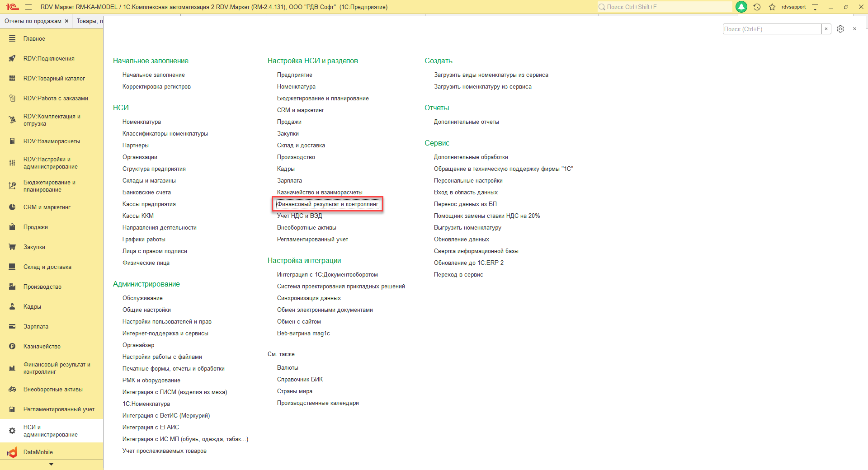The image size is (868, 470).
Task: Open Справочник БИК link
Action: tap(300, 380)
